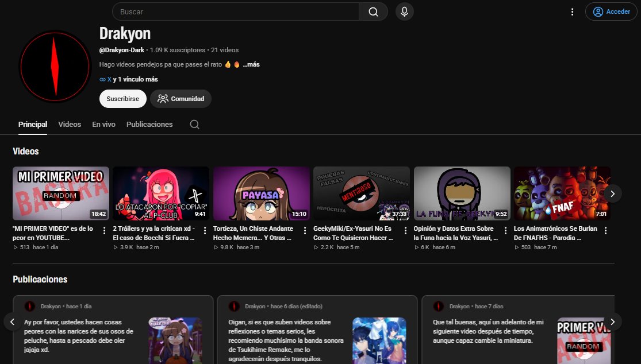This screenshot has height=364, width=641.
Task: Click the Acceder sign-in button
Action: coord(611,12)
